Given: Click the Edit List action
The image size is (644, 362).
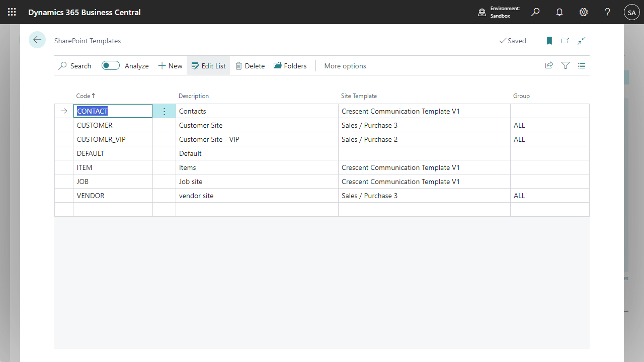Looking at the screenshot, I should [208, 66].
